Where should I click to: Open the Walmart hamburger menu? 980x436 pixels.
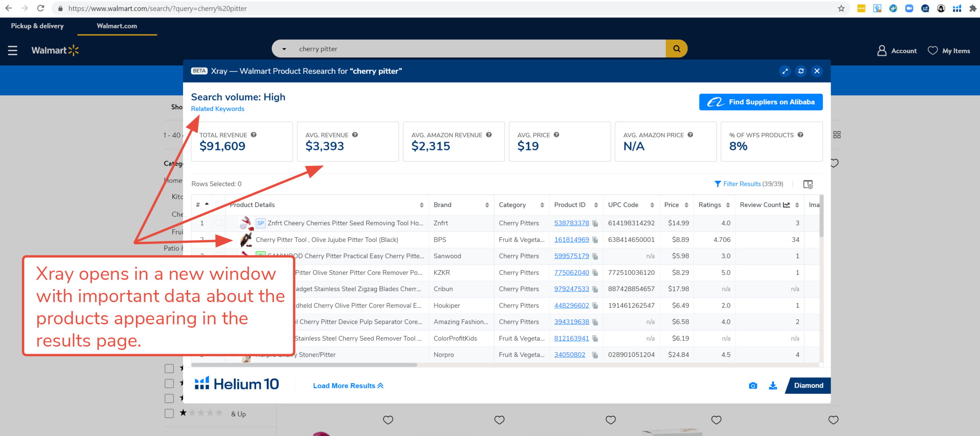(x=13, y=51)
